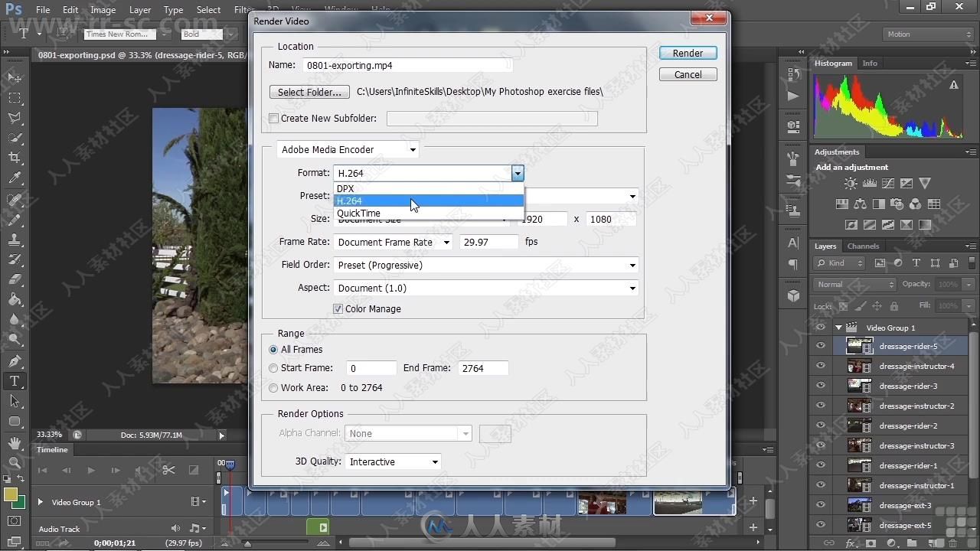Uncheck the Color Manage checkbox
The image size is (980, 551).
338,308
